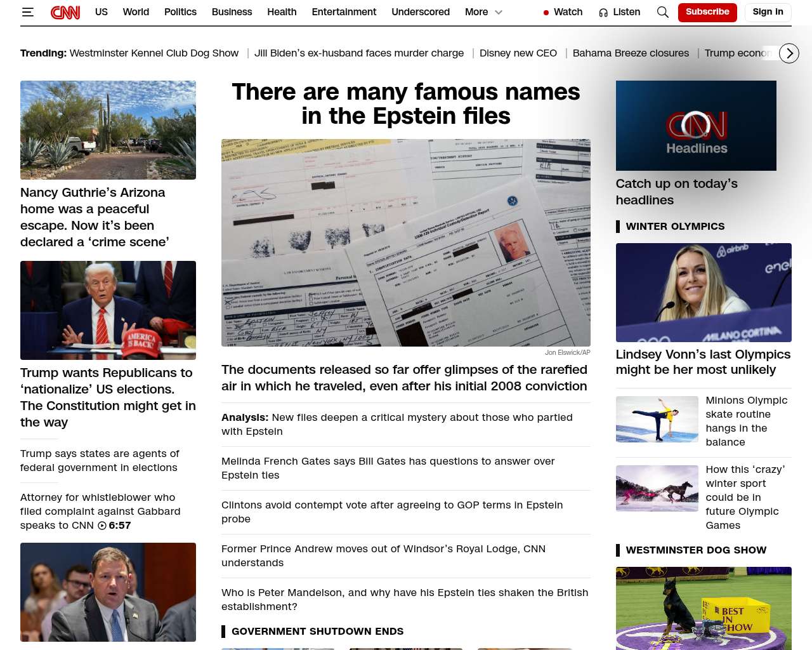Open Epstein documents main image
Screen dimensions: 812x650
click(x=406, y=242)
